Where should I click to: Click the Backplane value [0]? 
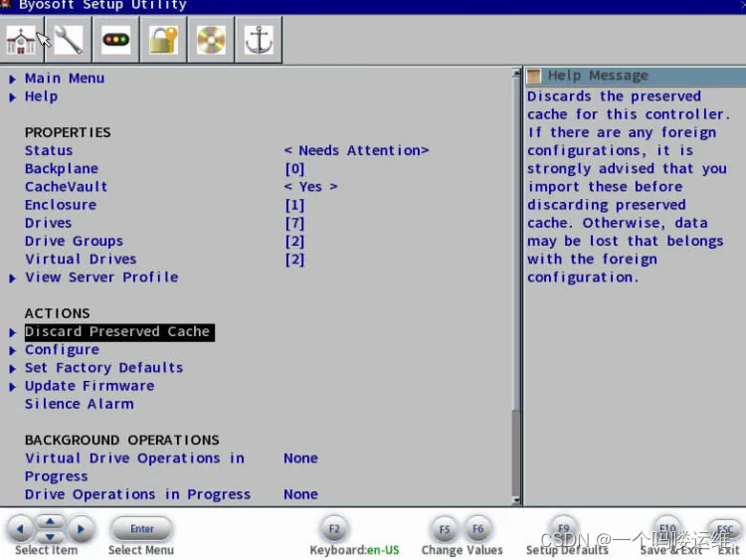tap(294, 169)
